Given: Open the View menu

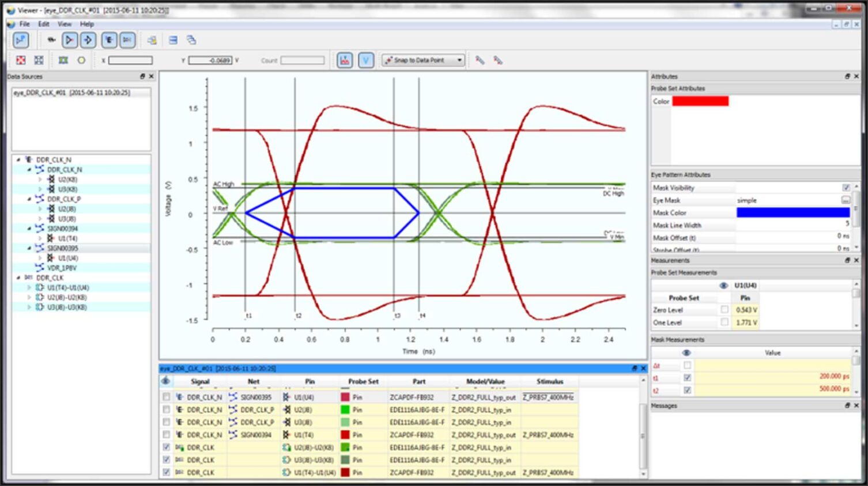Looking at the screenshot, I should [64, 24].
